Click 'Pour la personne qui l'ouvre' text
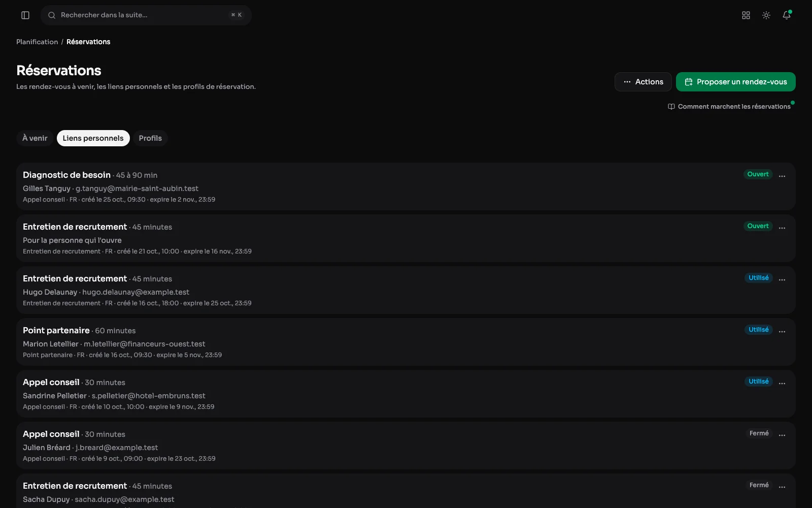Viewport: 812px width, 508px height. (x=72, y=240)
